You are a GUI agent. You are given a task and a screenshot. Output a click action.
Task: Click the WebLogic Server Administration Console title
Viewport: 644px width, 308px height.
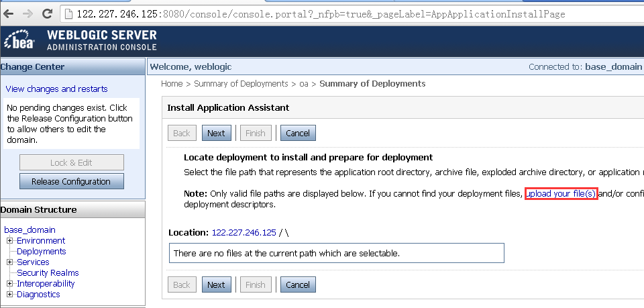tap(102, 40)
